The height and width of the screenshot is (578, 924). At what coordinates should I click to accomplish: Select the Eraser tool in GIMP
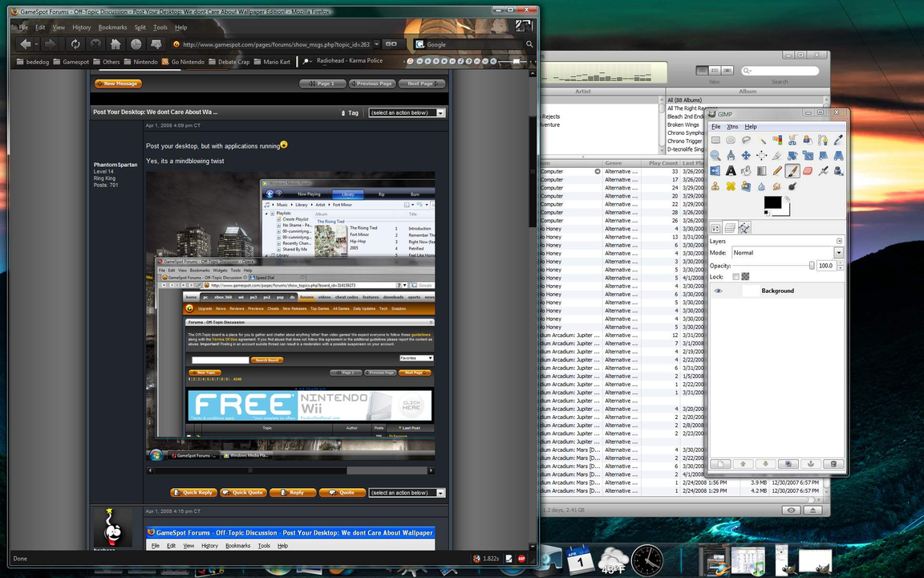tap(808, 171)
